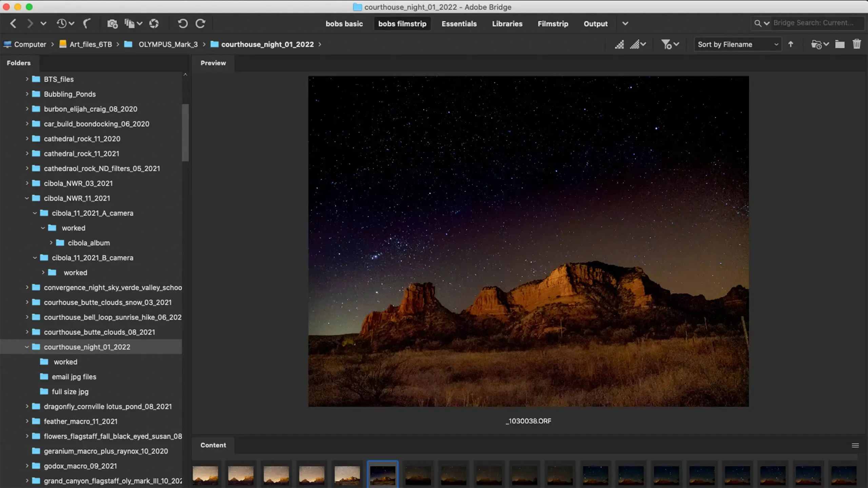The image size is (868, 488).
Task: Rotate the image 90° counterclockwise
Action: (183, 23)
